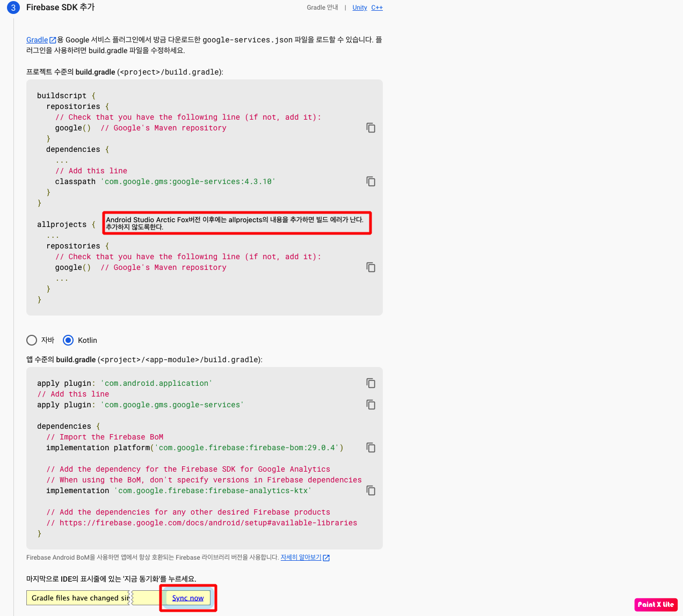Click the '// Import the Firebase BoM' comment
The image size is (683, 616).
click(105, 437)
